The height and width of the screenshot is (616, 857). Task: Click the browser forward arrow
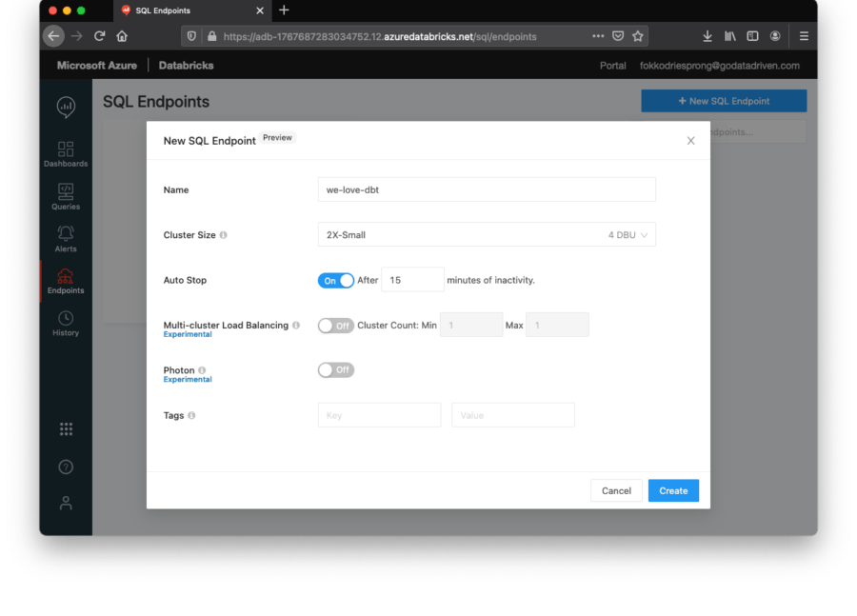pyautogui.click(x=76, y=36)
